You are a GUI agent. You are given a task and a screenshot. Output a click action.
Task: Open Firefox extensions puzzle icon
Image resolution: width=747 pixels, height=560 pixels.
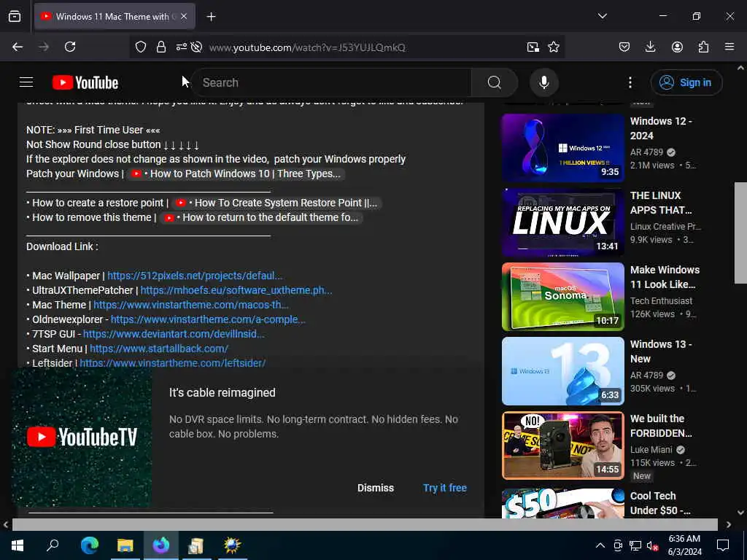tap(703, 47)
